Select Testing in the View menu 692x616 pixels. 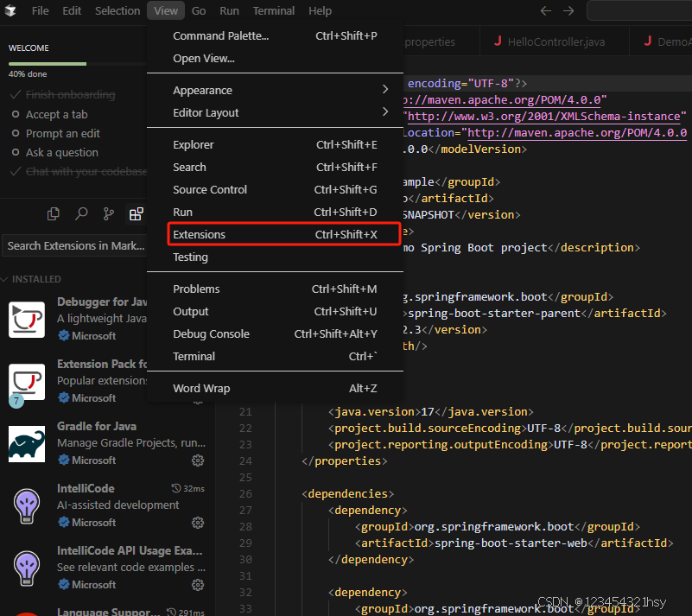click(275, 257)
